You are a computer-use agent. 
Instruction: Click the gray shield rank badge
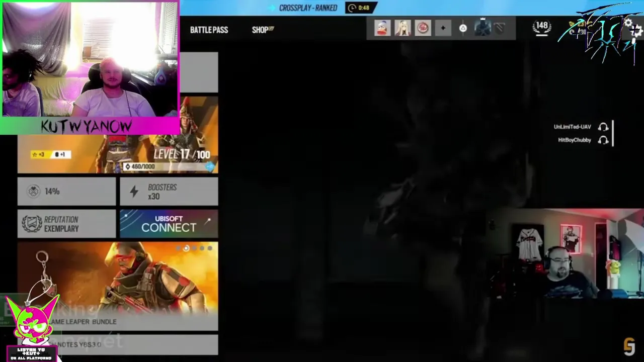point(499,29)
